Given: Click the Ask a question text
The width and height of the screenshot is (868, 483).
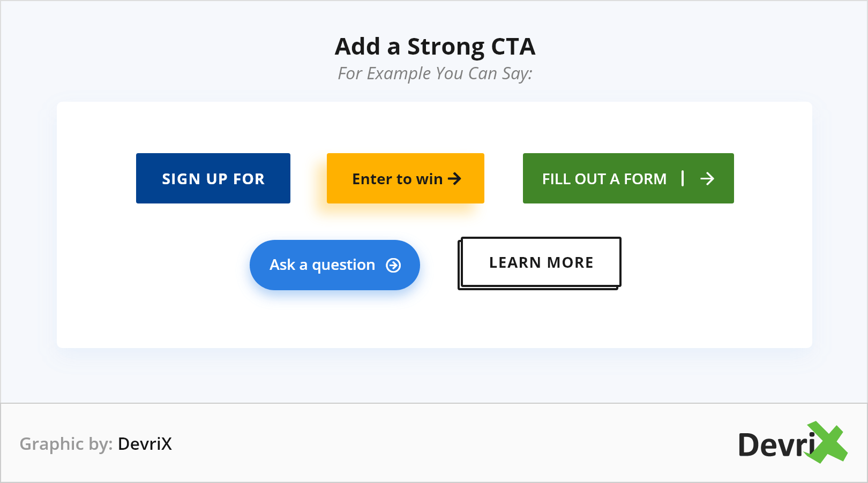Looking at the screenshot, I should point(322,265).
